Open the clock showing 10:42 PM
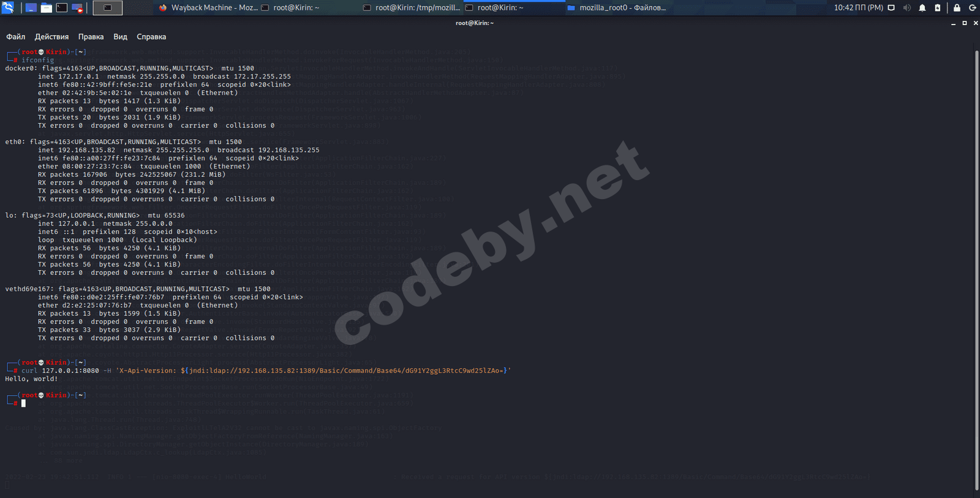Screen dimensions: 980x498 point(858,8)
